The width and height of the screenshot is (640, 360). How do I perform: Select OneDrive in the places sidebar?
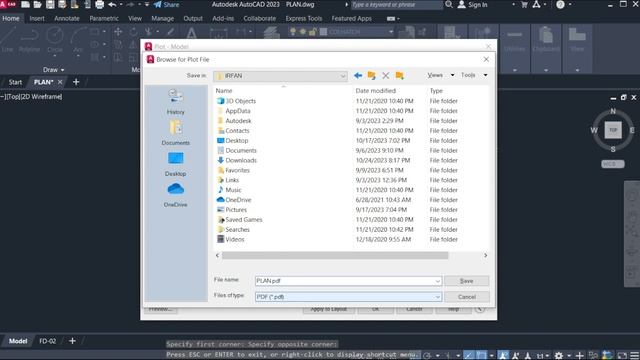pos(176,195)
